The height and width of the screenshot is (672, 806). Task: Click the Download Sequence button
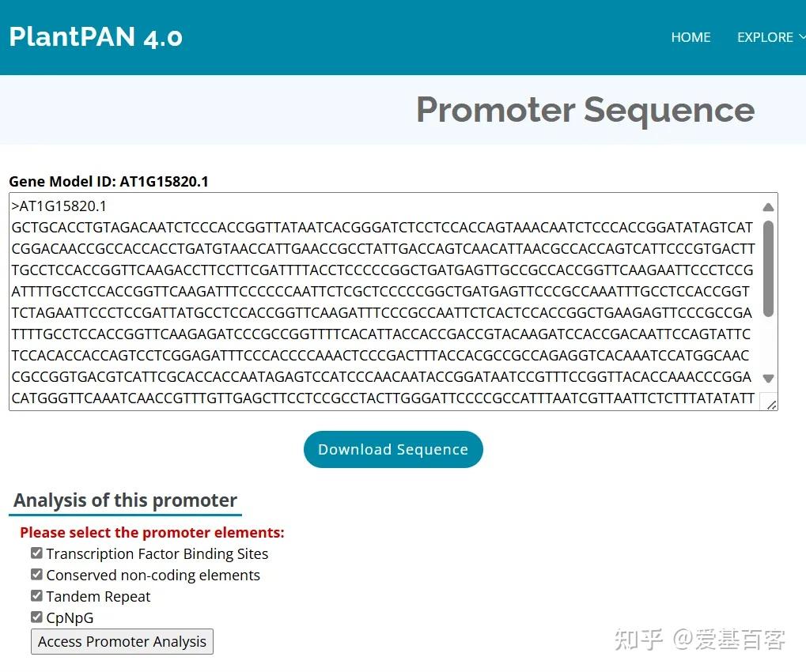pos(392,449)
